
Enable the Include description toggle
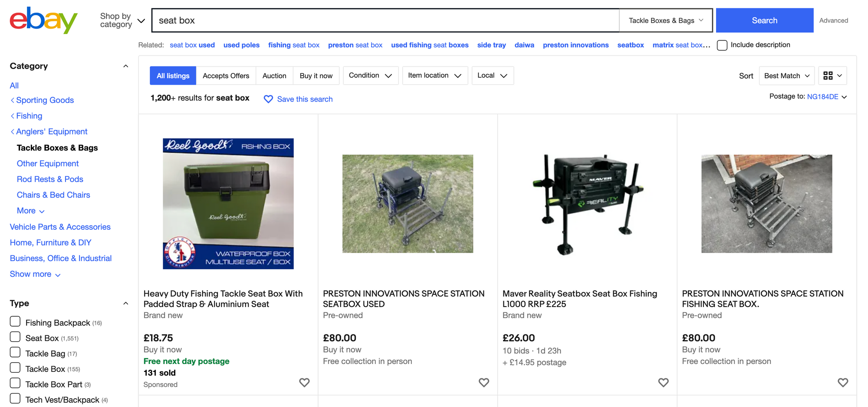tap(722, 45)
